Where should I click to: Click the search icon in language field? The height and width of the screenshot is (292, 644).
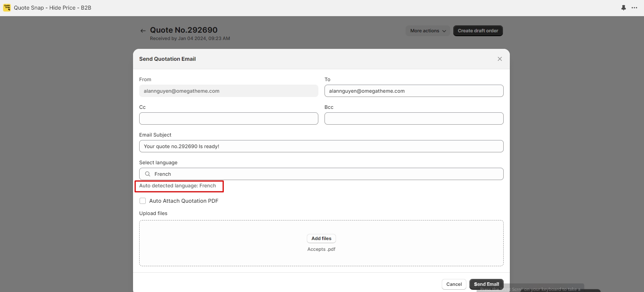pyautogui.click(x=148, y=174)
